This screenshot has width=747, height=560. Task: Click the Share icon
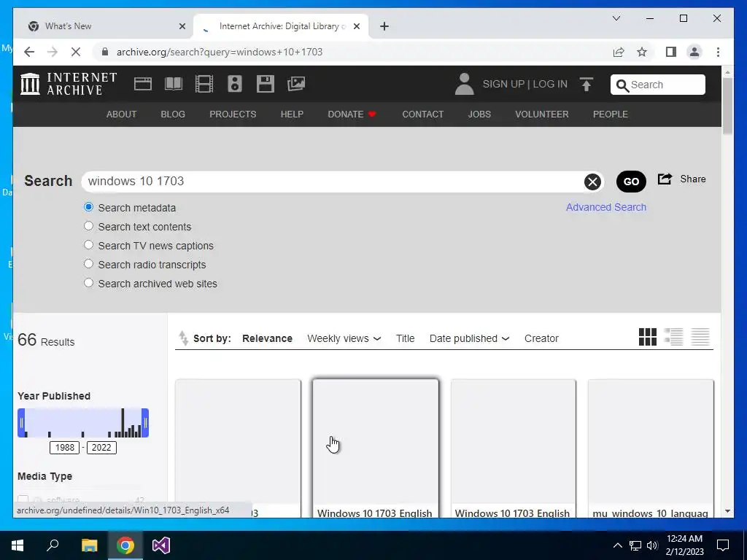[x=665, y=179]
